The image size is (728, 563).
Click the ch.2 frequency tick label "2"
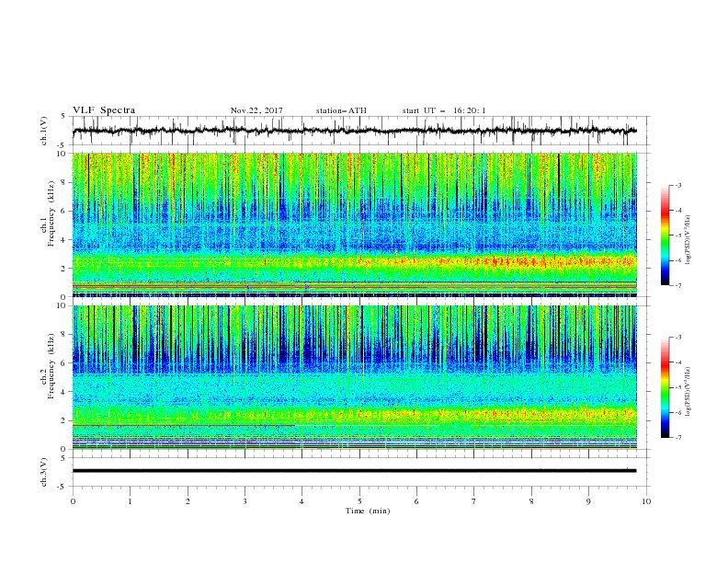(63, 420)
